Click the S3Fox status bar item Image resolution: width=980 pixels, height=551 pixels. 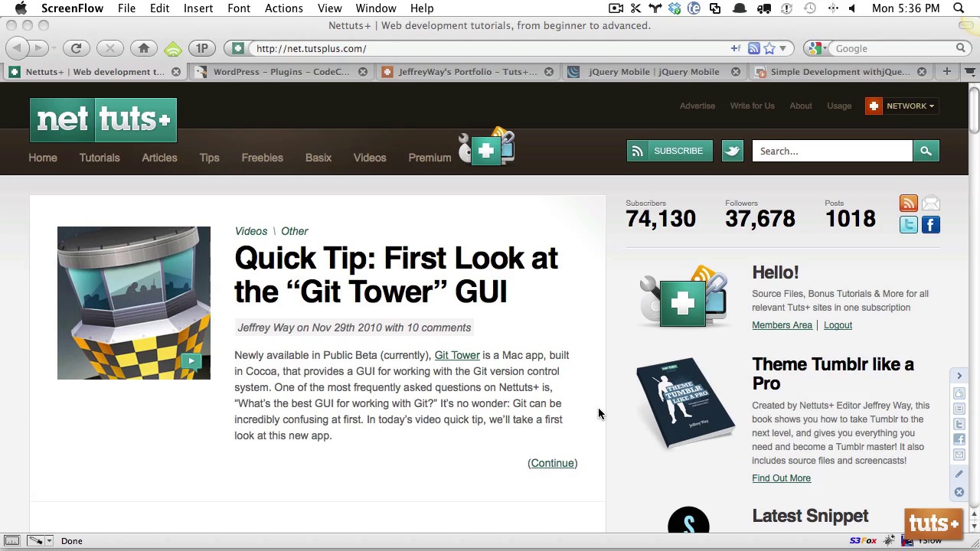click(x=862, y=541)
